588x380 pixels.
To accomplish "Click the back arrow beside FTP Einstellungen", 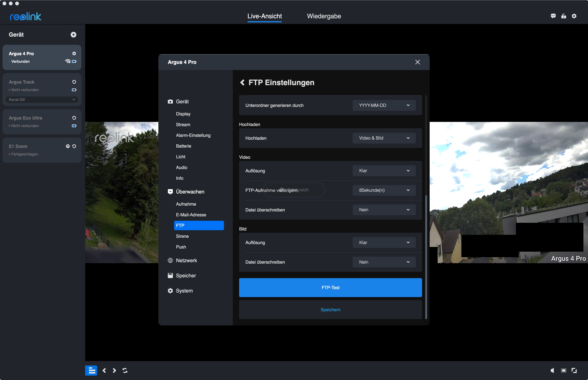I will coord(242,82).
